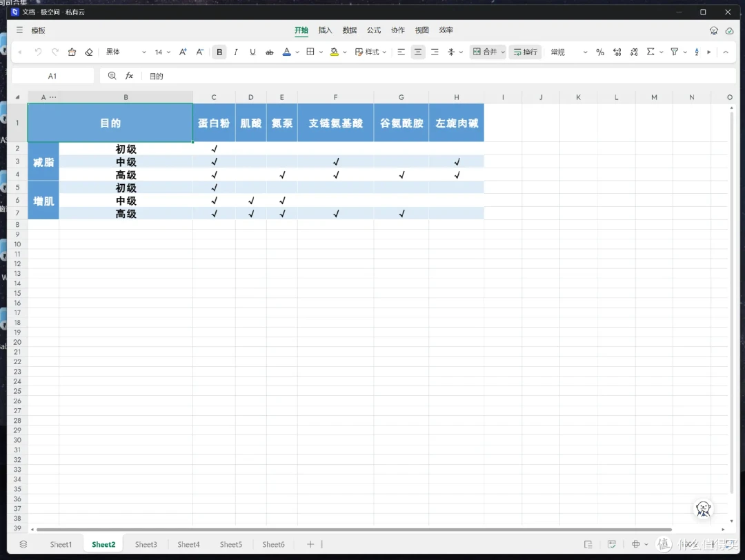Switch to the 数据 tab
This screenshot has height=560, width=745.
349,30
